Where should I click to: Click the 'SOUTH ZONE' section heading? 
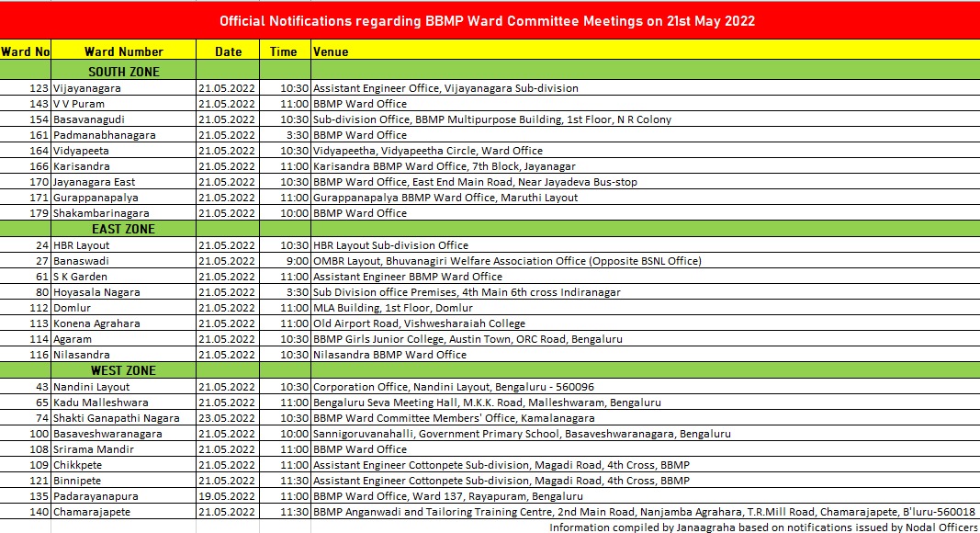coord(124,72)
